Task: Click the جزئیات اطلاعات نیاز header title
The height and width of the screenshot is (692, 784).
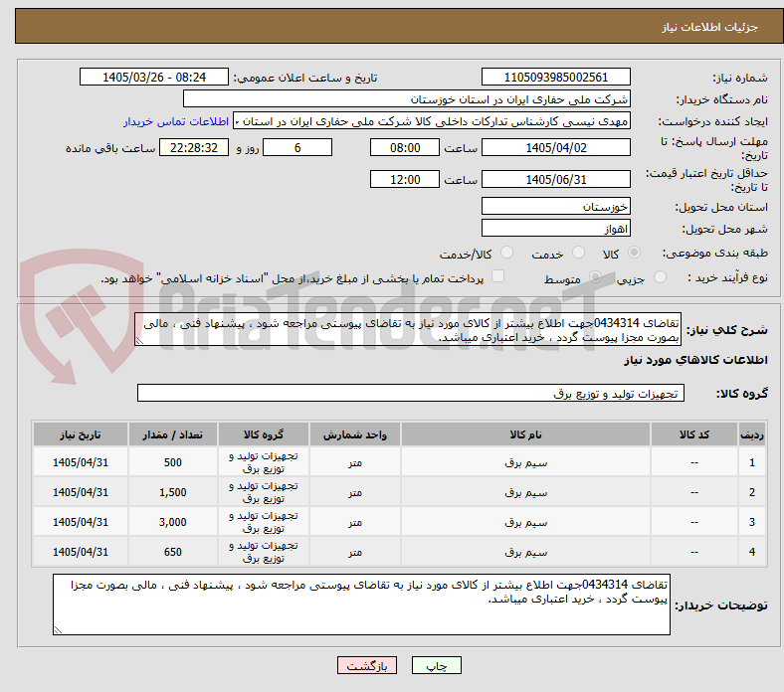Action: [710, 27]
